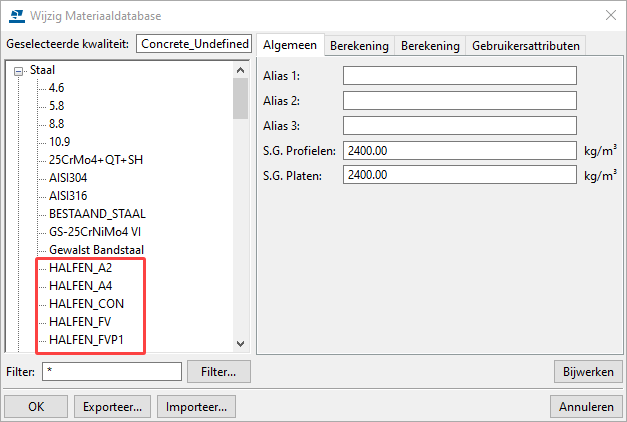Screen dimensions: 627x422
Task: Select HALFEN_CON material
Action: pyautogui.click(x=86, y=304)
